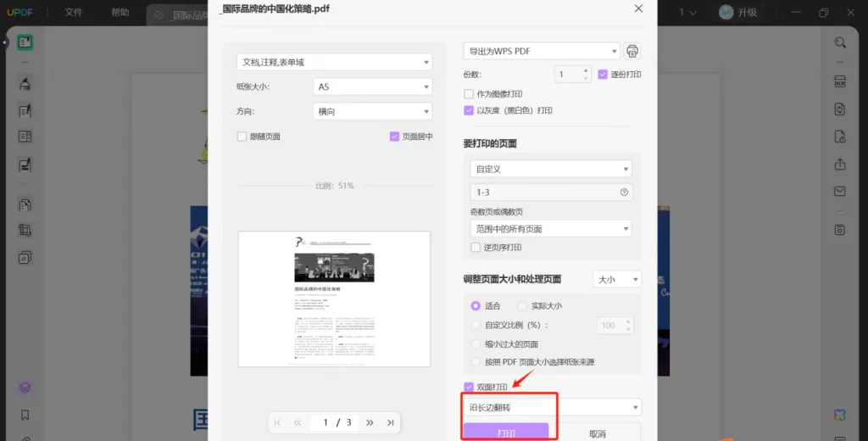Open the 范围中的所有页面 dropdown
This screenshot has width=868, height=441.
coord(551,229)
